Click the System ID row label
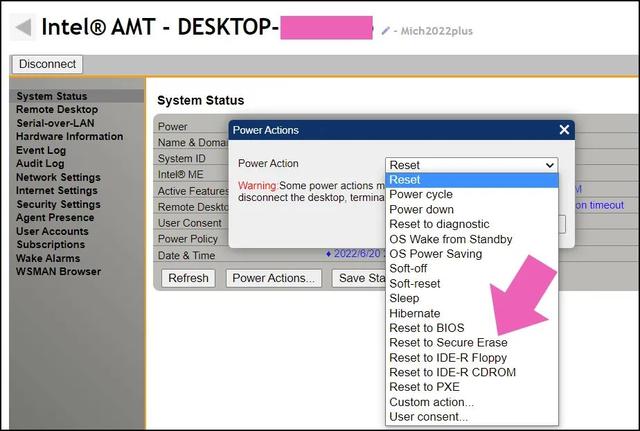This screenshot has height=431, width=640. click(x=182, y=159)
